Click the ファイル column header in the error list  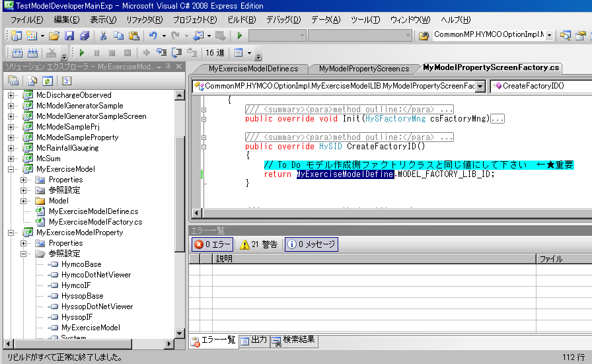564,259
